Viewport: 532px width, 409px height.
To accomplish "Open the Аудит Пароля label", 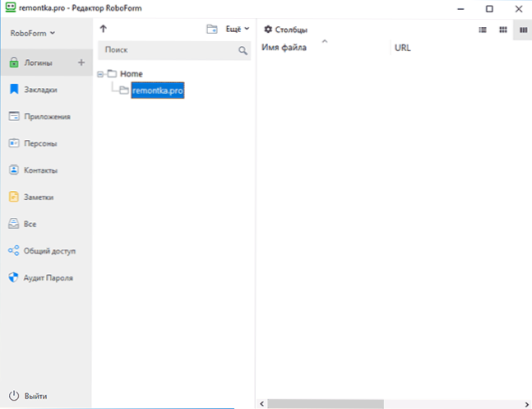I will pyautogui.click(x=49, y=278).
